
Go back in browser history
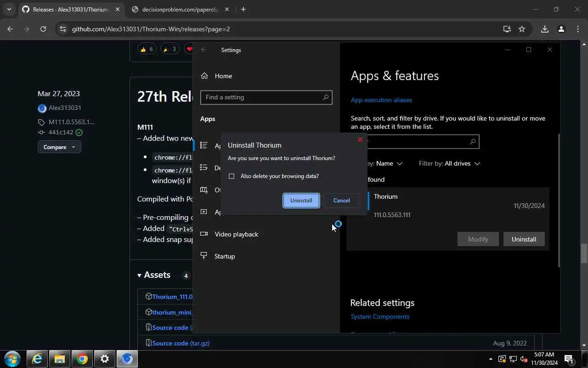pos(10,29)
